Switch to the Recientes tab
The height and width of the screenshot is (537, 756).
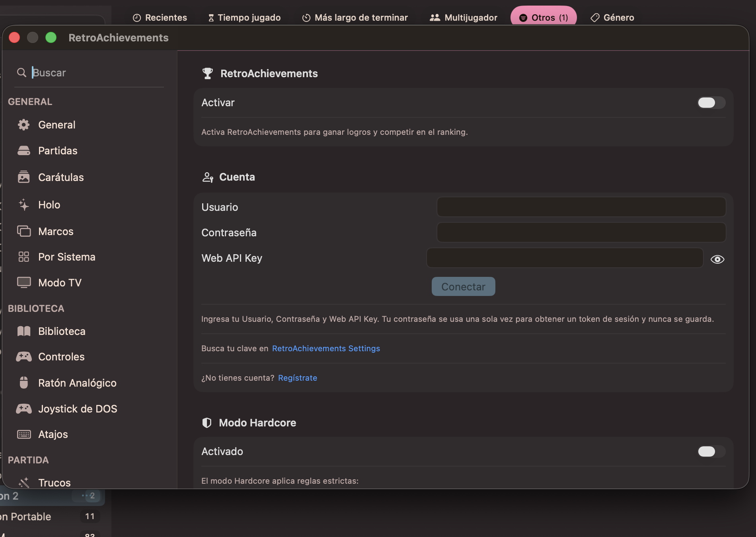coord(160,18)
